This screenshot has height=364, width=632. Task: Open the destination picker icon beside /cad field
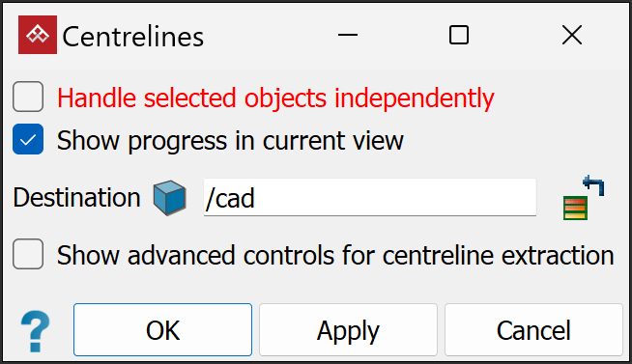click(584, 198)
